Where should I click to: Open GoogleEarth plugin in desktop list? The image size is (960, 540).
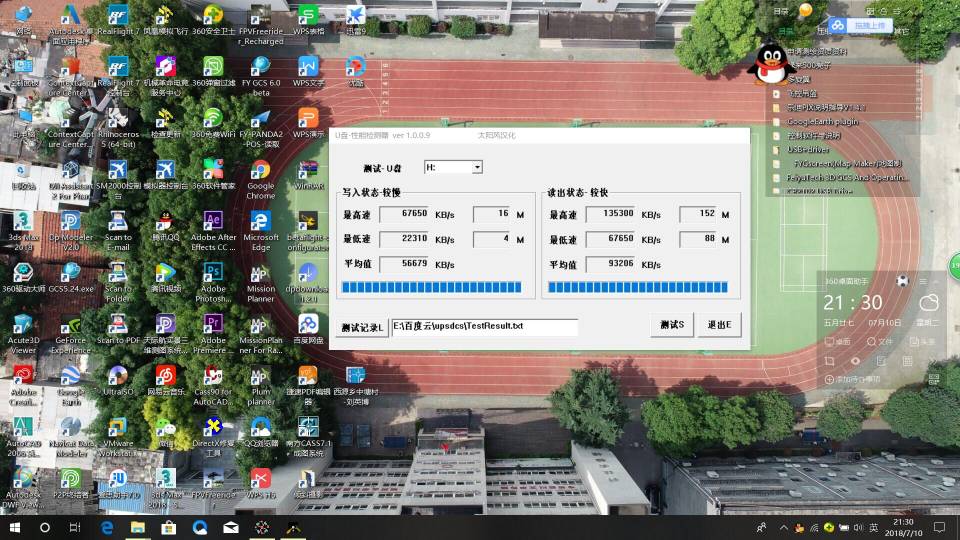(822, 122)
